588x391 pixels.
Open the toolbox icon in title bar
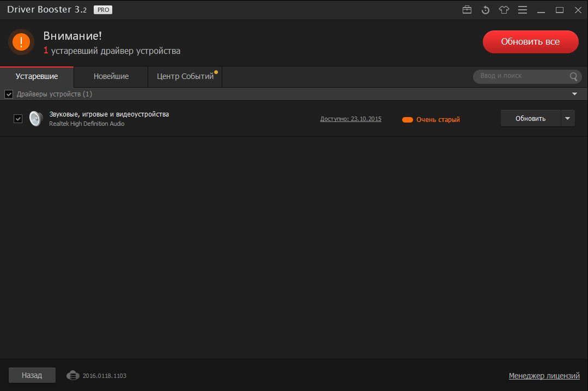[x=467, y=10]
